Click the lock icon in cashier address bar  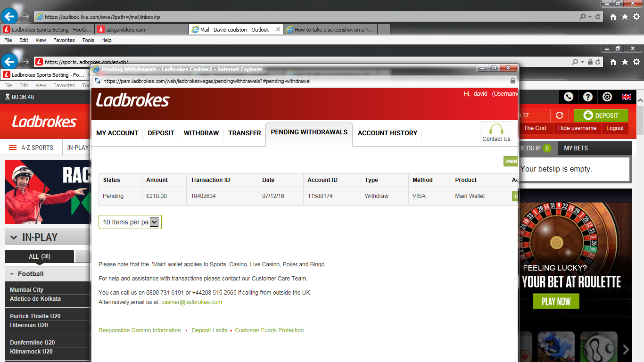point(513,81)
